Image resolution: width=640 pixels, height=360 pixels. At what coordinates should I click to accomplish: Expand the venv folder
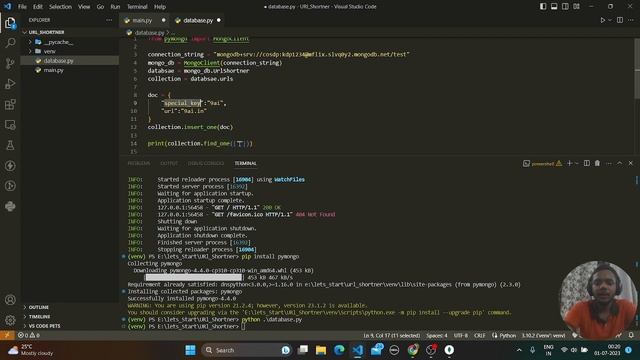(x=30, y=51)
